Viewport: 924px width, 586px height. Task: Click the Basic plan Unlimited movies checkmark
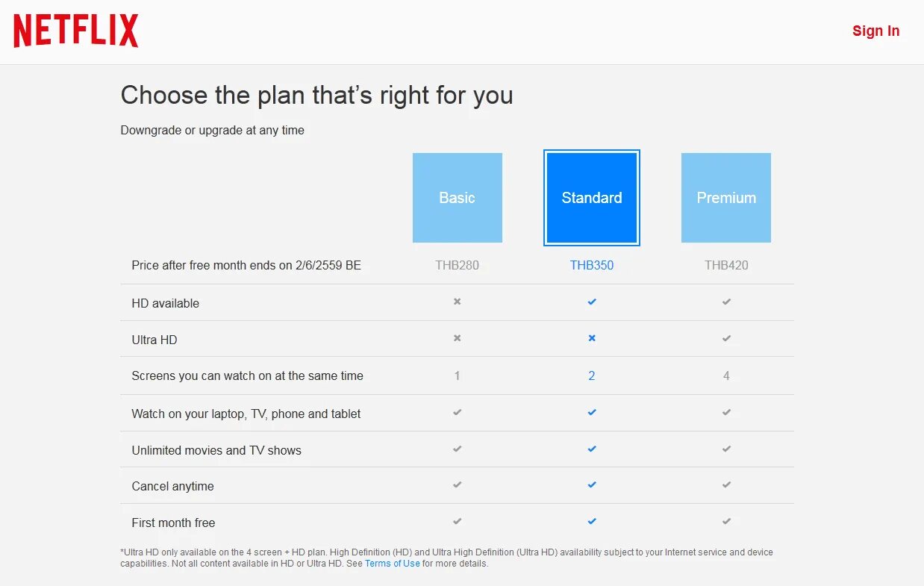[458, 449]
